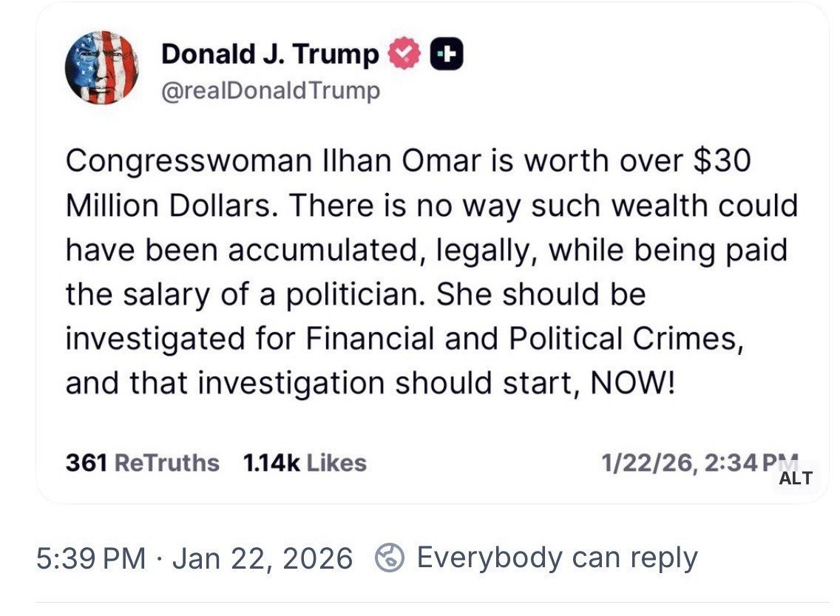Click the Jan 22, 2026 date

(262, 558)
